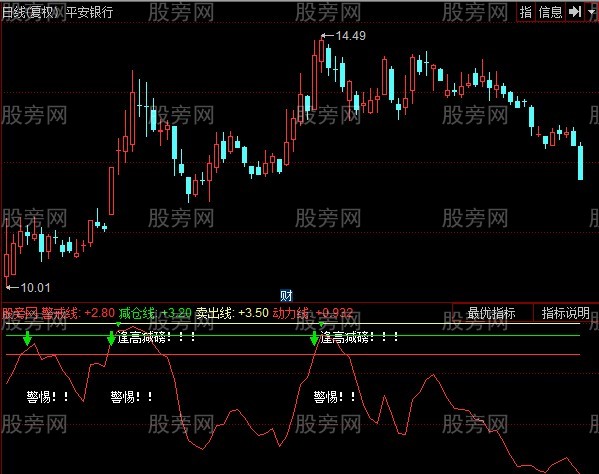Open 最优指标 button
Screen dimensions: 599x474
492,313
